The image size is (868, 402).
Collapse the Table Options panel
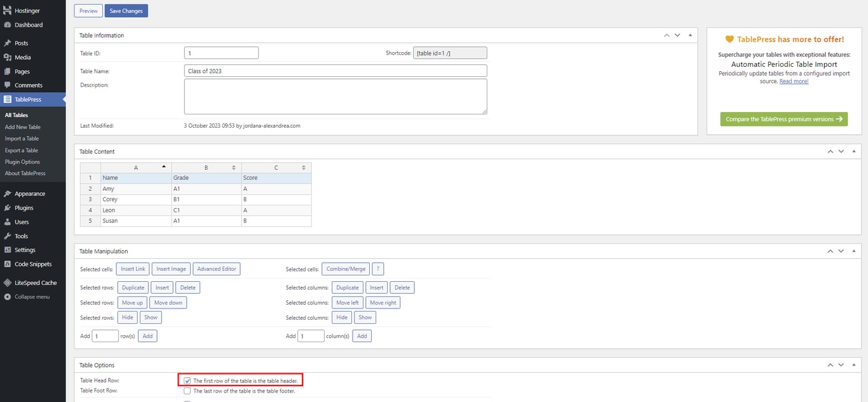pos(853,365)
